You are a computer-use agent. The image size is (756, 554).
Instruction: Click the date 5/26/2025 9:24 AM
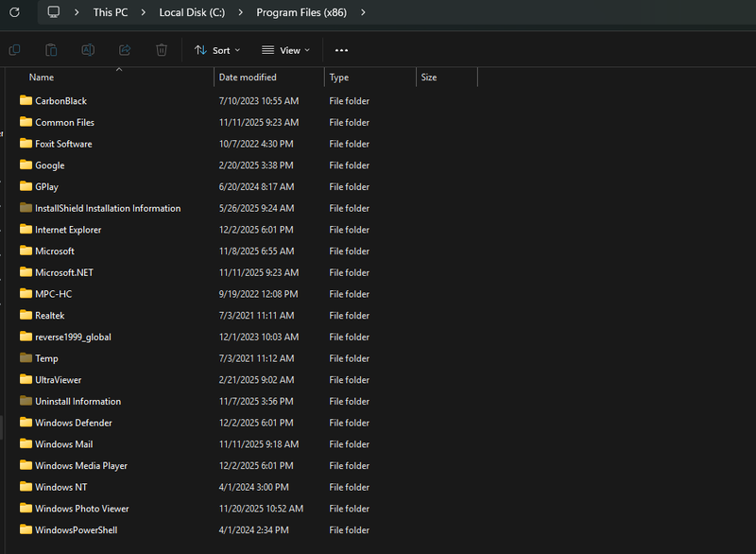(256, 208)
